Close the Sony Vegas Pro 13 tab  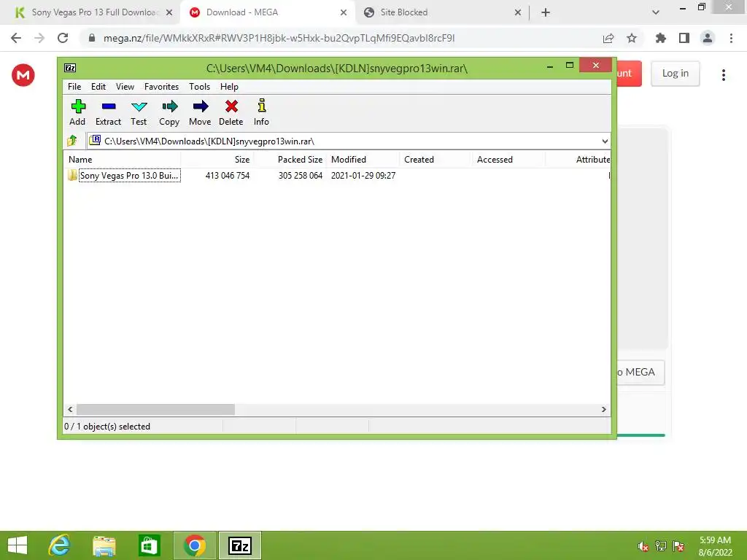pos(169,13)
